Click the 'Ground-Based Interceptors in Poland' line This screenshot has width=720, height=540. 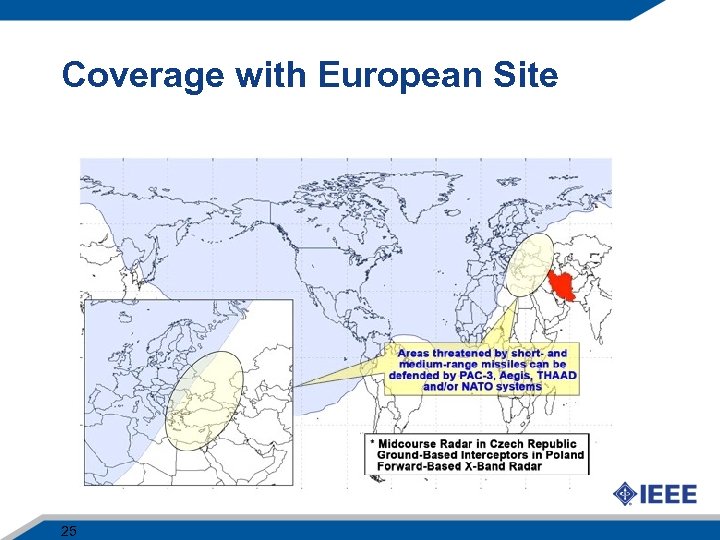coord(480,455)
